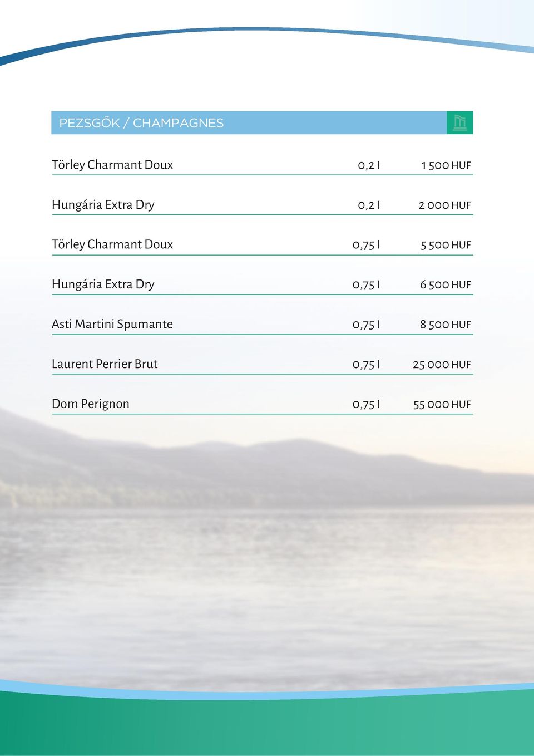Click the green hotel logo icon in header
The image size is (534, 756).
(x=459, y=122)
